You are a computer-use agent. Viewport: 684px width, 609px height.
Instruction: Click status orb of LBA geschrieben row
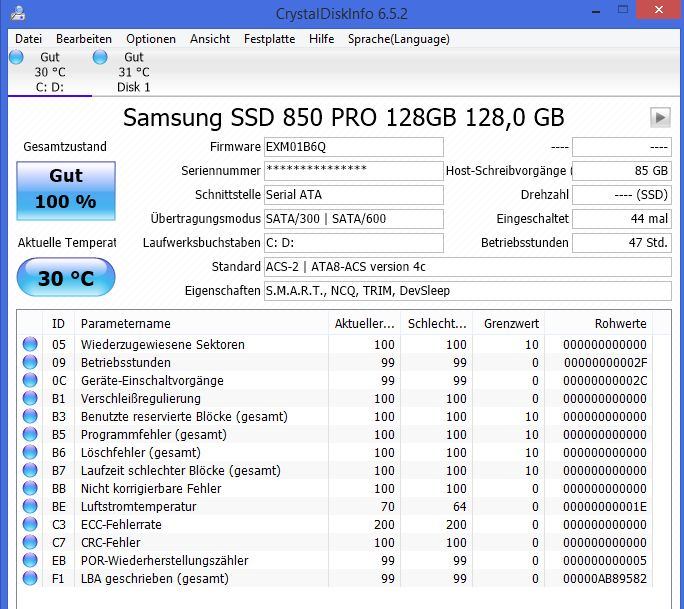click(x=30, y=578)
